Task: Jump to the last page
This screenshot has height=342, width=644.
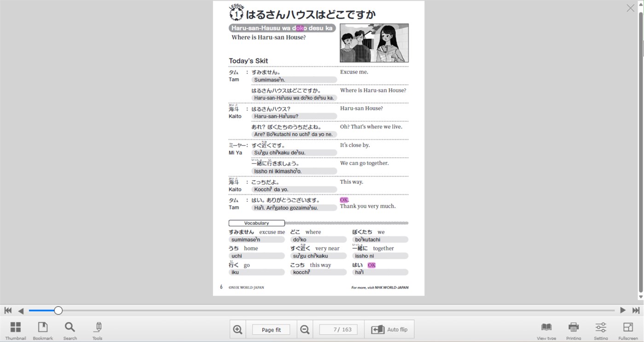Action: click(x=636, y=310)
